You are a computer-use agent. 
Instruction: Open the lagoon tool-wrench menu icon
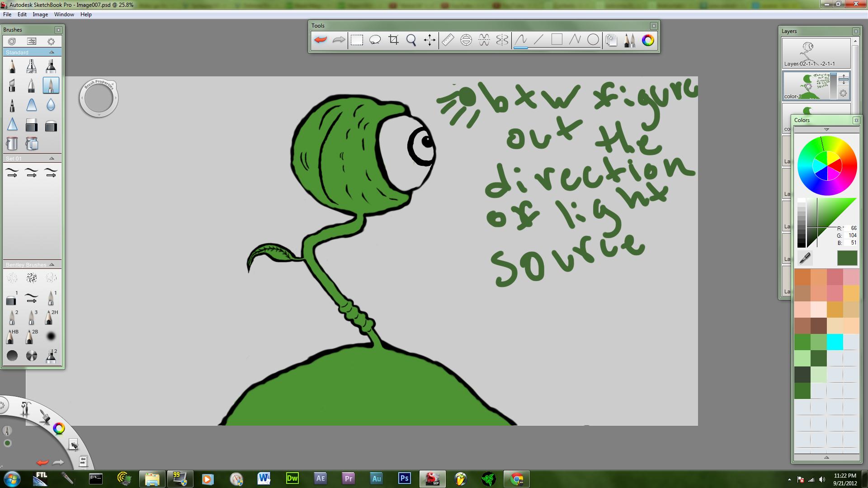[x=25, y=409]
